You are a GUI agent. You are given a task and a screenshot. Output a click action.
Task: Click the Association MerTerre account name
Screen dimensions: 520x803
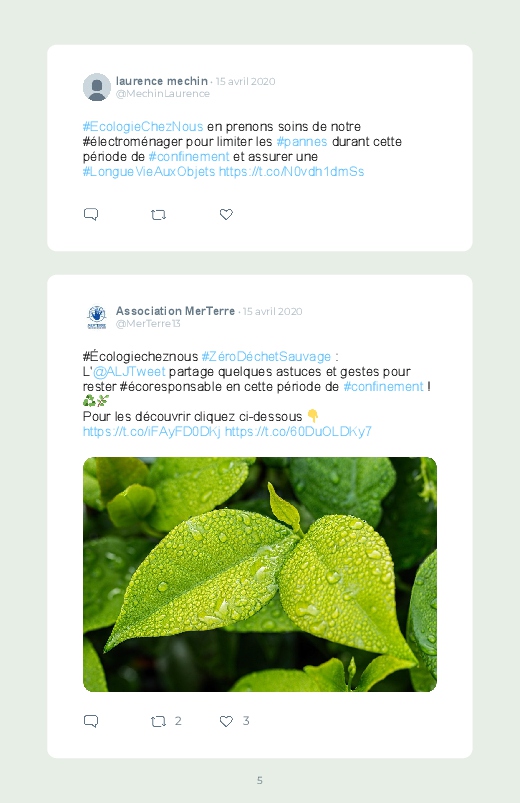tap(175, 311)
